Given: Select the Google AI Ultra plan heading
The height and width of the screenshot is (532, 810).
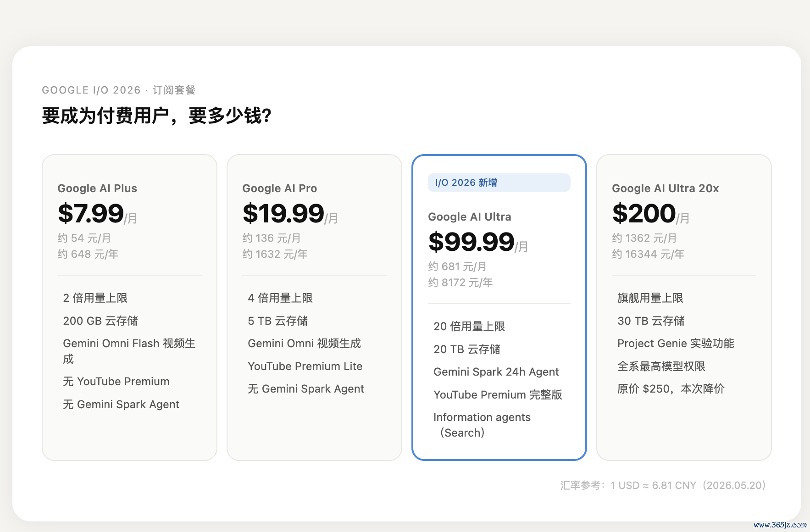Looking at the screenshot, I should click(x=469, y=217).
